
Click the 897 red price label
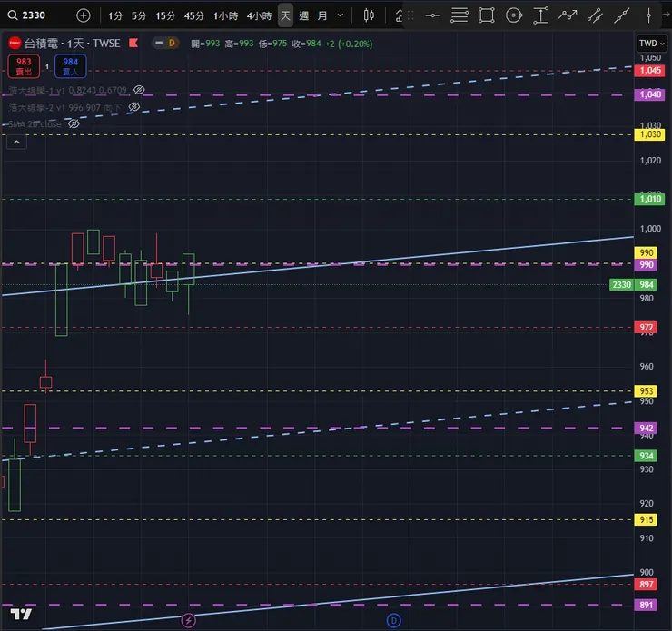point(646,585)
